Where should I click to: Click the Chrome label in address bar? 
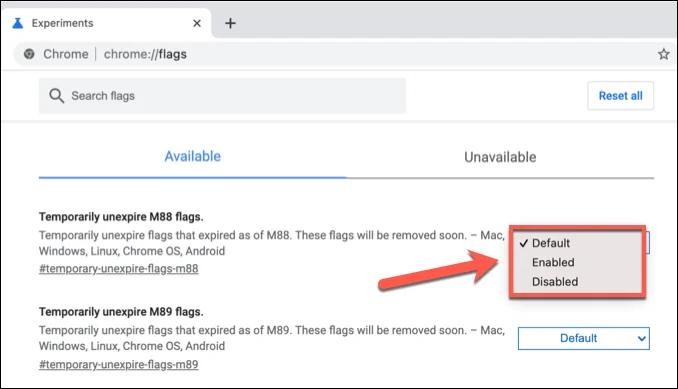coord(66,54)
